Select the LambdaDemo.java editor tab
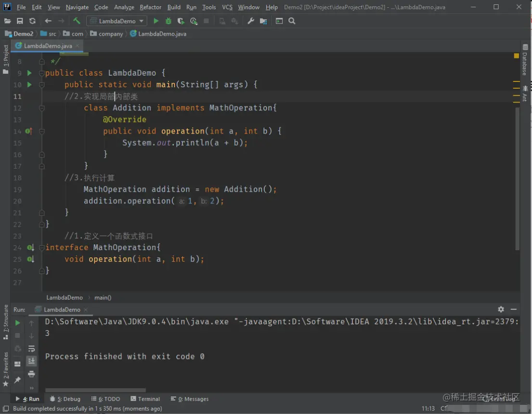 click(x=48, y=46)
